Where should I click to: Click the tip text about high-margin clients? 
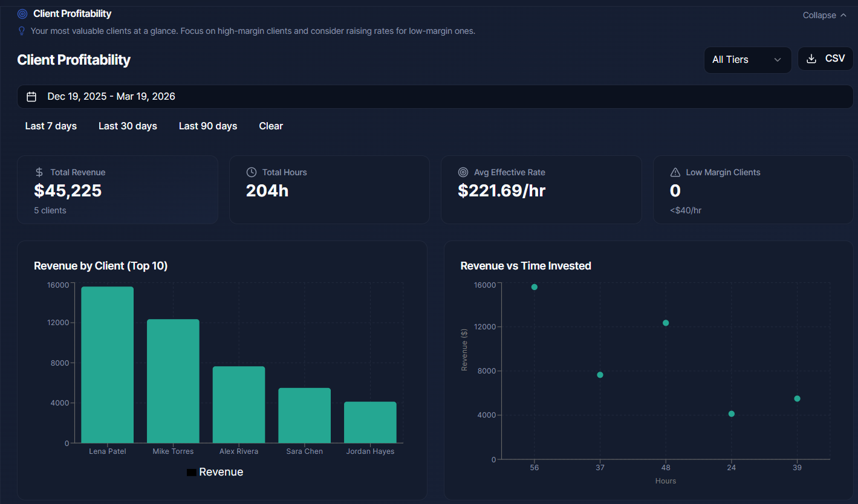(x=253, y=31)
